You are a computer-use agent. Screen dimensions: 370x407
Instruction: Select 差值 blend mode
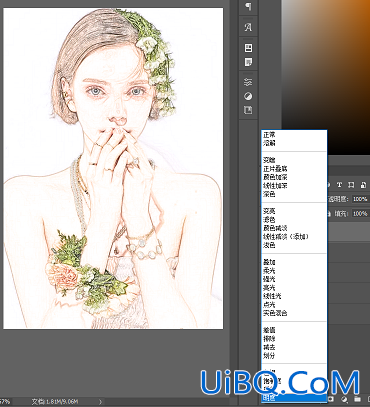coord(269,330)
